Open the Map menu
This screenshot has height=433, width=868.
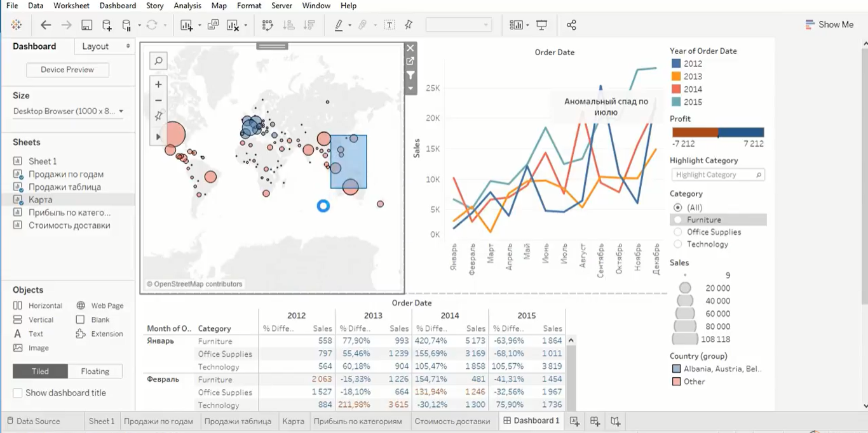(219, 6)
